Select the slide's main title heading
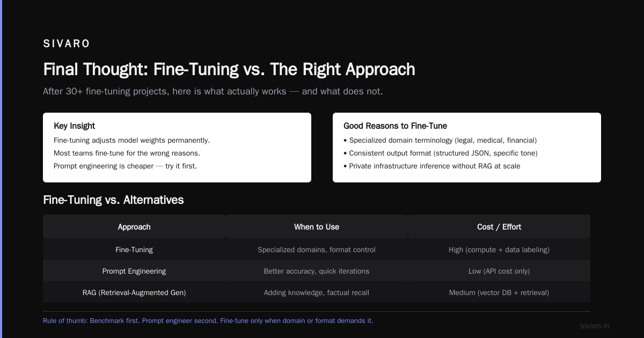 click(229, 70)
